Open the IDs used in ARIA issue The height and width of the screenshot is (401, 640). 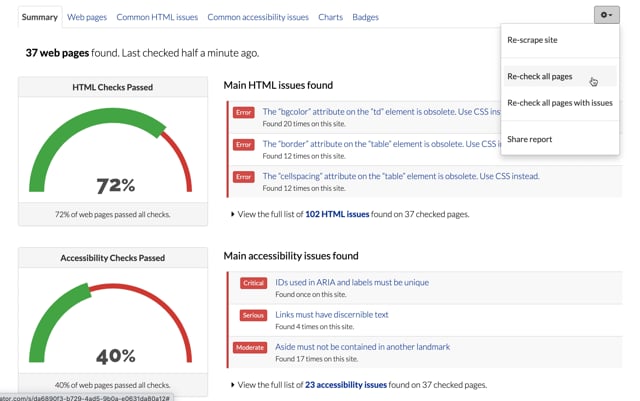[352, 282]
